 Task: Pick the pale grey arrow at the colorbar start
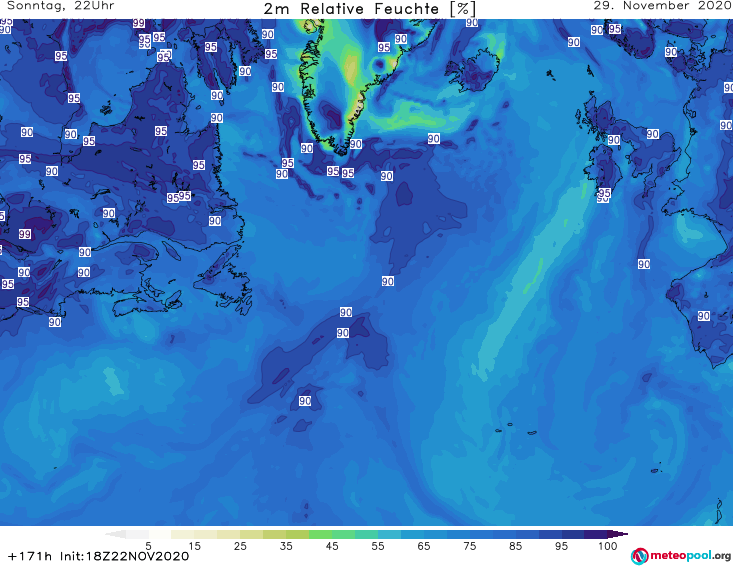coord(115,534)
